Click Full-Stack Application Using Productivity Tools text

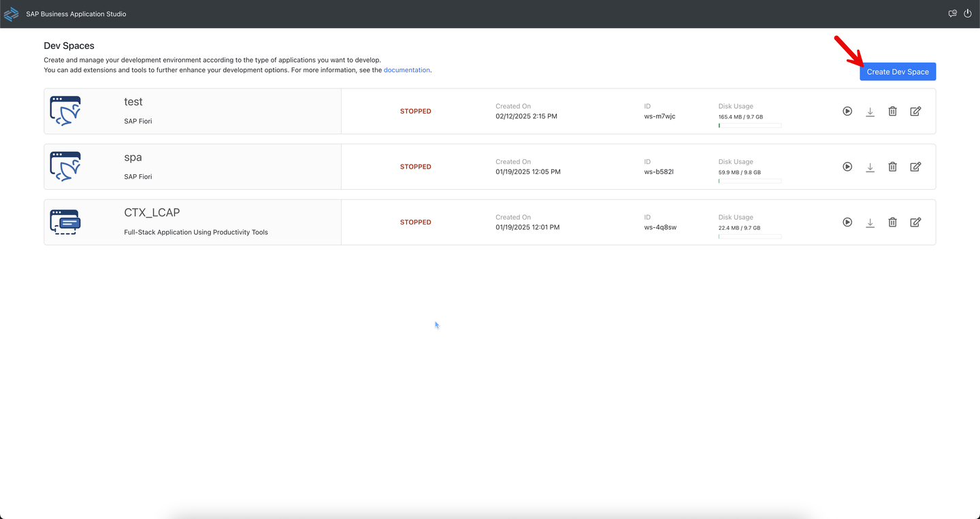tap(196, 232)
